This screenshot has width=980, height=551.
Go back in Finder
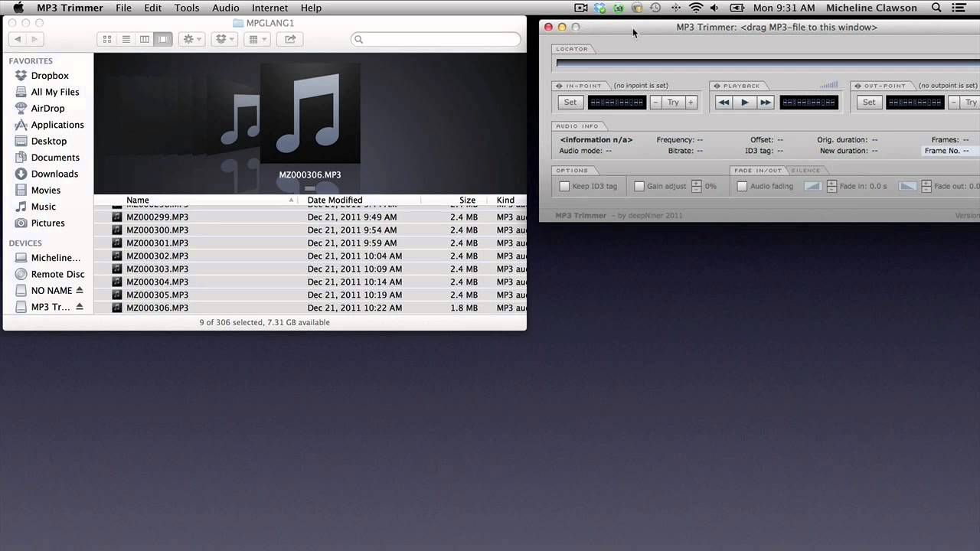(18, 39)
